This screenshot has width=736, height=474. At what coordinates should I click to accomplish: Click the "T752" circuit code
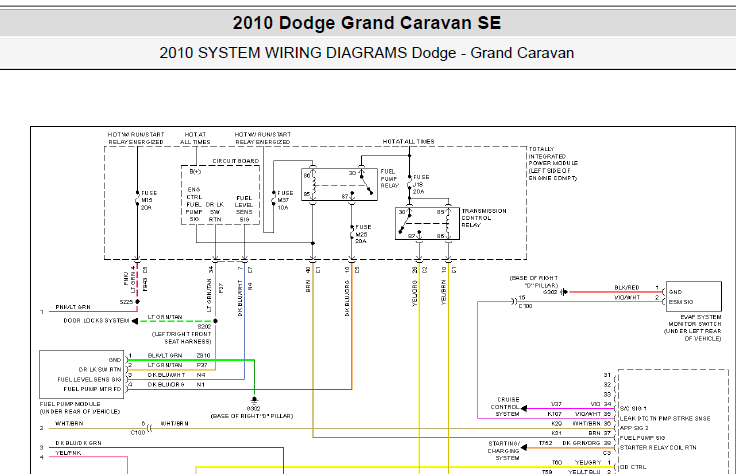point(545,443)
